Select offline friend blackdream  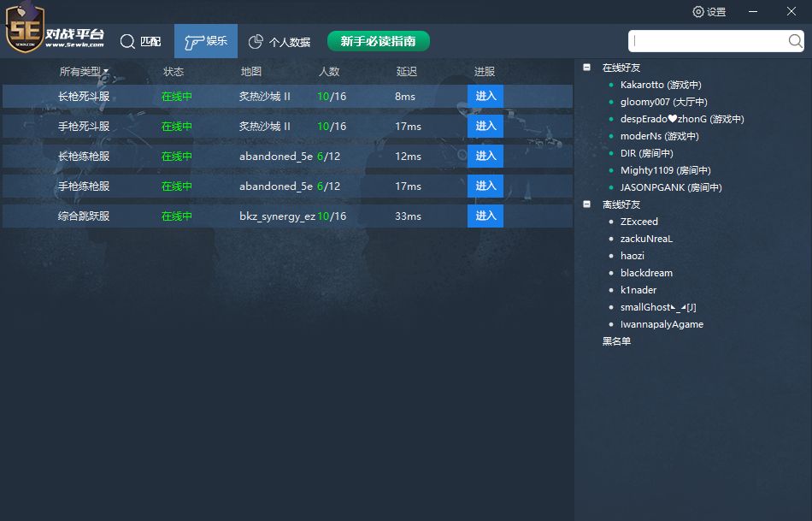646,273
